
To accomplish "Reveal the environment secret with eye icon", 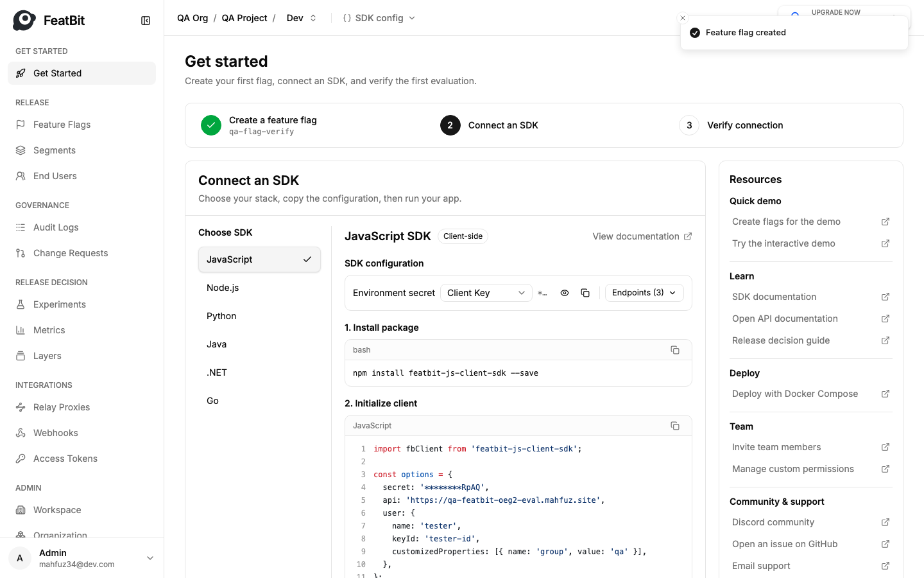I will [565, 293].
